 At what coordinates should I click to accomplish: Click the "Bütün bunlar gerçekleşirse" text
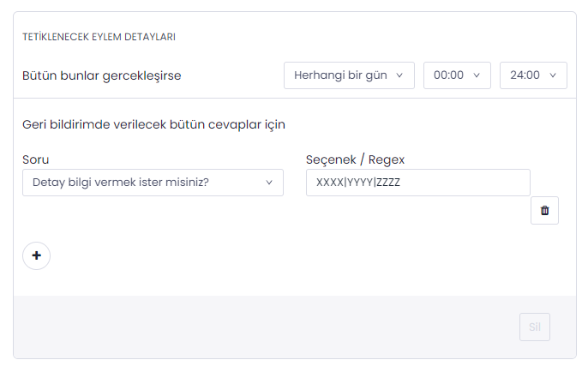click(x=101, y=75)
